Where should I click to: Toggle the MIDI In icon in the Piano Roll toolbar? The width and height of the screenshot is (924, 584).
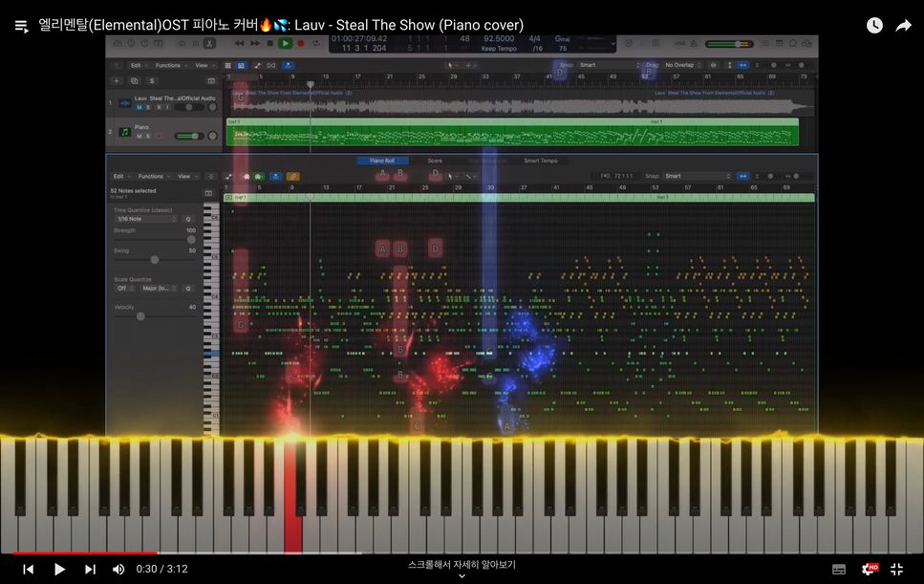246,177
